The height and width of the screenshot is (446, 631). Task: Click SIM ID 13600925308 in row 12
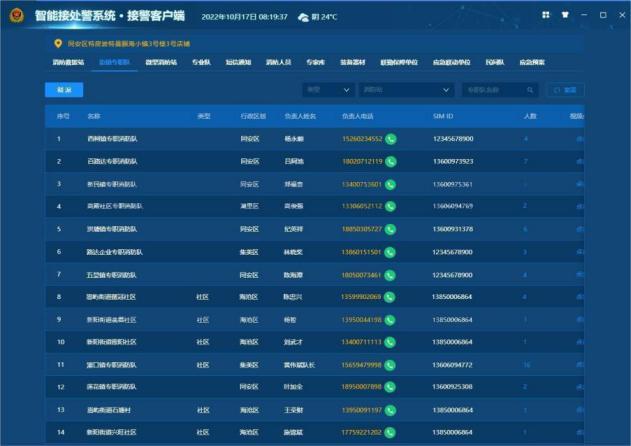(x=452, y=386)
